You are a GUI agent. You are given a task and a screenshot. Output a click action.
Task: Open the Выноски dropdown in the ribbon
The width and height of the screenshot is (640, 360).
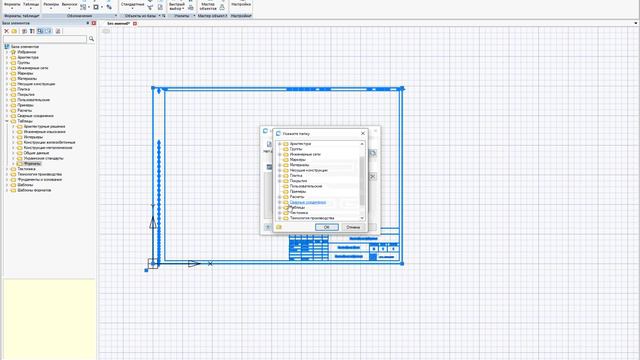(x=69, y=6)
